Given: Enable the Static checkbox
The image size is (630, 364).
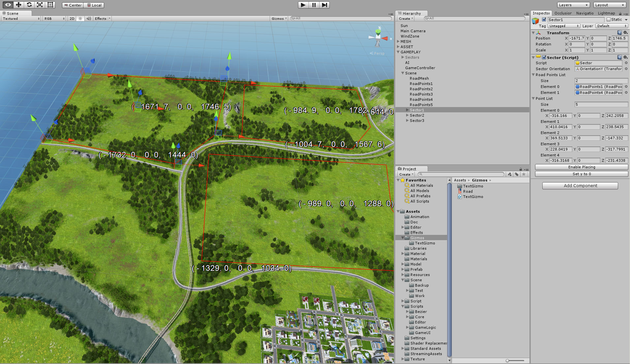Looking at the screenshot, I should point(608,19).
